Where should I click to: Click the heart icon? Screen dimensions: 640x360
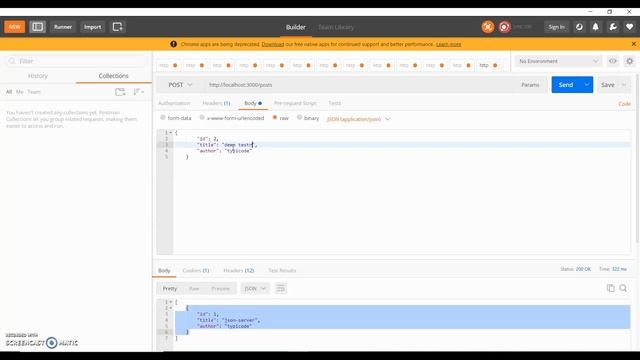click(629, 27)
